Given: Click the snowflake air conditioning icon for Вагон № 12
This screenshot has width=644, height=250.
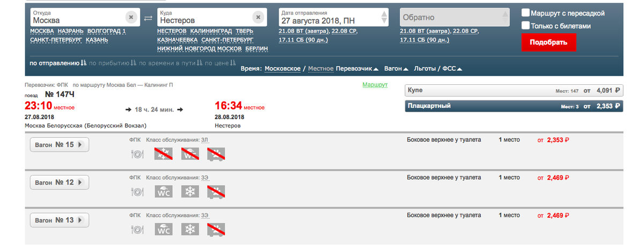Looking at the screenshot, I should click(x=189, y=192).
